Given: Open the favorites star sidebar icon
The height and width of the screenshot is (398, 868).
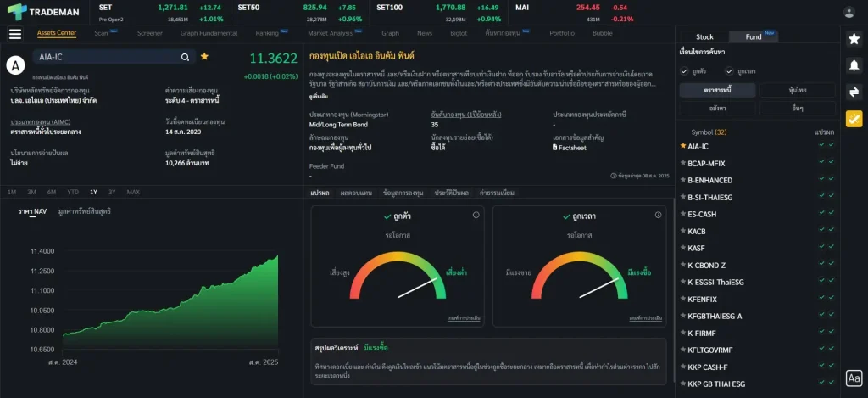Looking at the screenshot, I should coord(854,38).
